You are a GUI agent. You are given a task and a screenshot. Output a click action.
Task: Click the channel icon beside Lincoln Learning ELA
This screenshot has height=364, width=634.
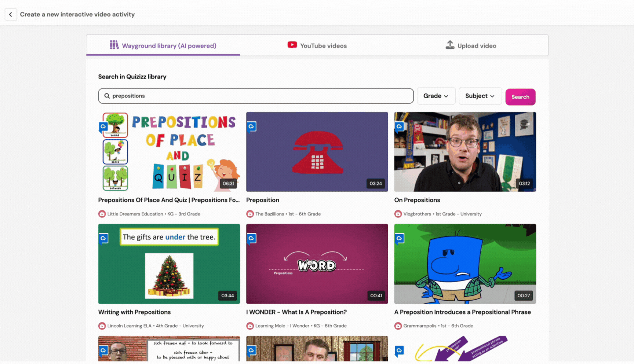click(x=102, y=326)
